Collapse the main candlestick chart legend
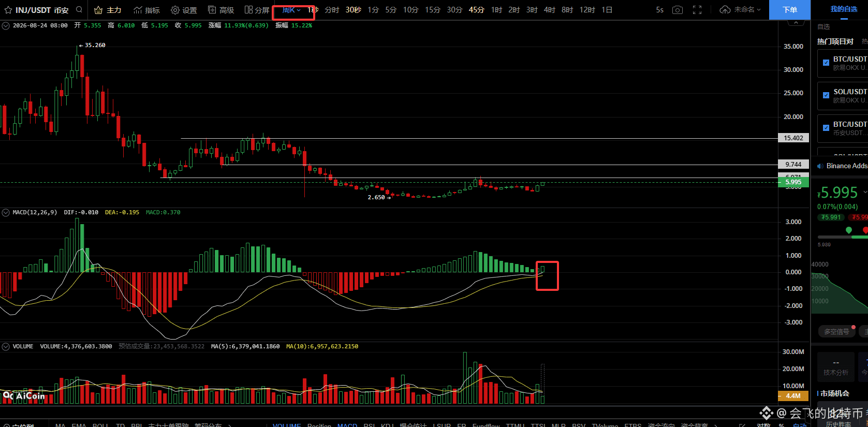 coord(6,25)
